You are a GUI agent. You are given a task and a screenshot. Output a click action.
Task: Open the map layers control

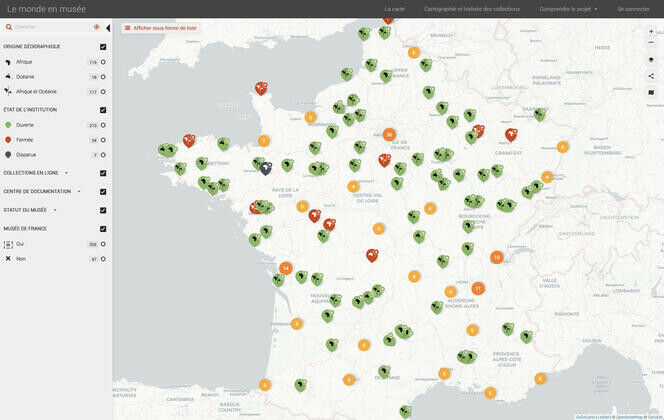coord(651,60)
